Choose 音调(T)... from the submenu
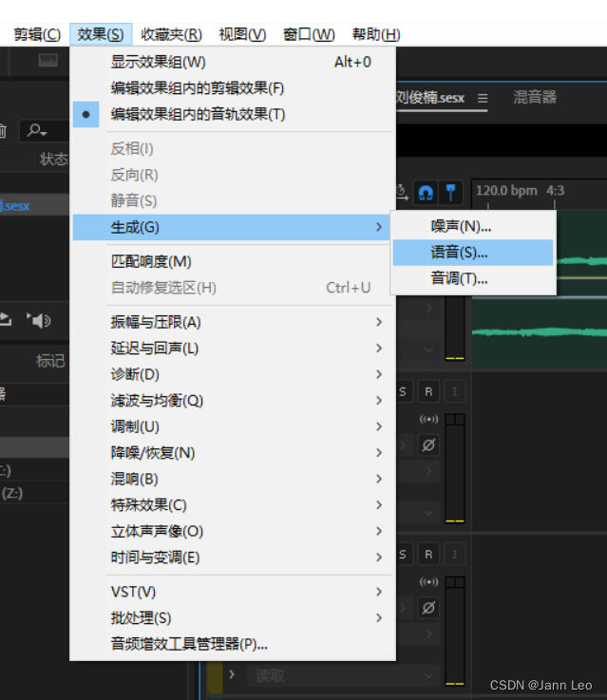The width and height of the screenshot is (607, 700). point(473,279)
